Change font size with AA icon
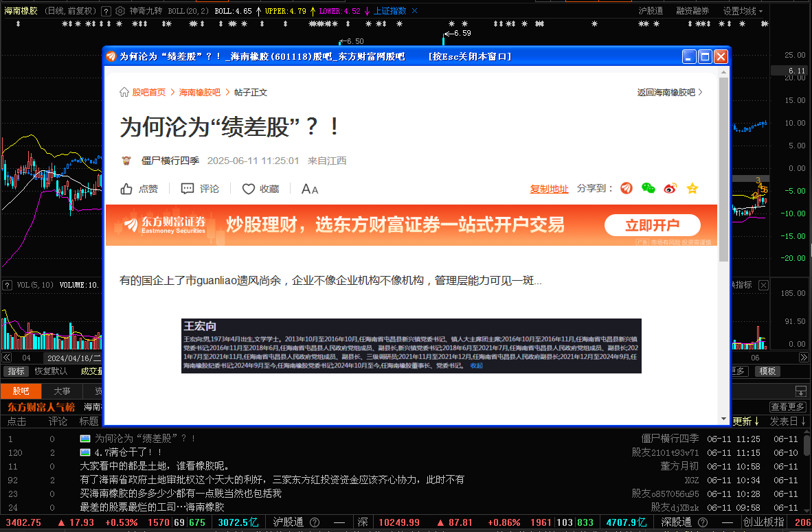Image resolution: width=812 pixels, height=532 pixels. pyautogui.click(x=310, y=189)
